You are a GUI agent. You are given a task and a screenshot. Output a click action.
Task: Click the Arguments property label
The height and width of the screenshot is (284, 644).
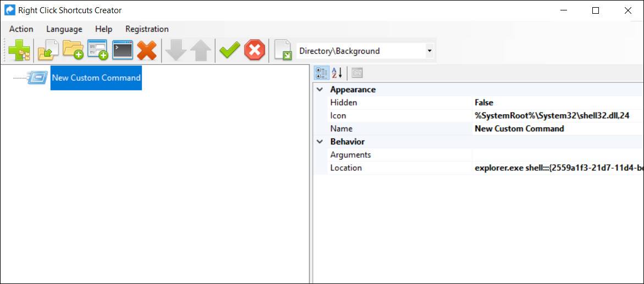tap(350, 155)
